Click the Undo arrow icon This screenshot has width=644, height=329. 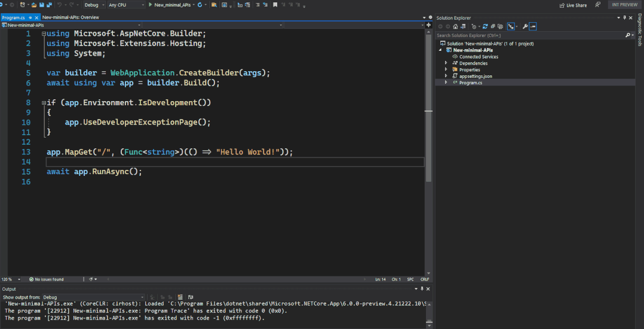tap(59, 5)
